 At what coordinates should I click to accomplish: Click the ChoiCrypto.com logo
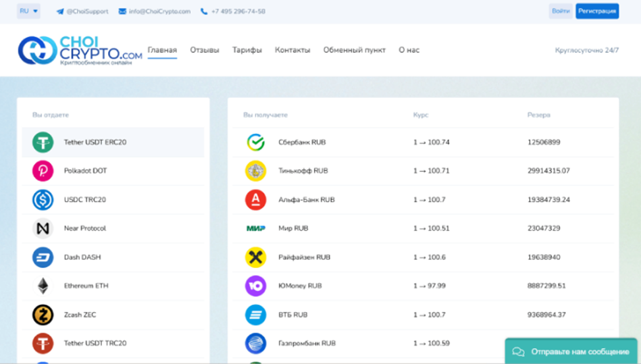80,50
